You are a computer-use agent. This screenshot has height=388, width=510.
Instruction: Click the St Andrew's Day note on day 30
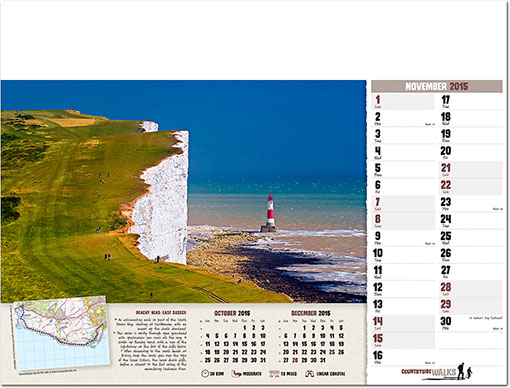(x=486, y=318)
